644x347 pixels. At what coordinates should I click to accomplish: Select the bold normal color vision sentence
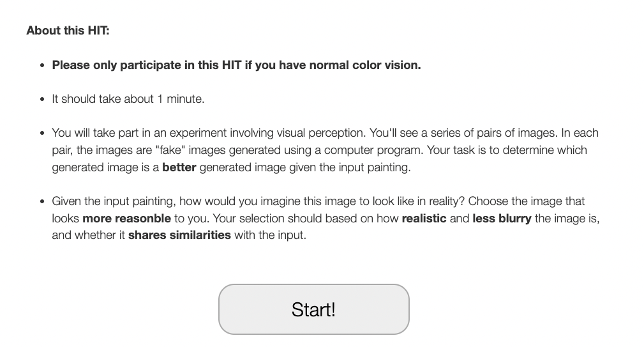(x=236, y=65)
